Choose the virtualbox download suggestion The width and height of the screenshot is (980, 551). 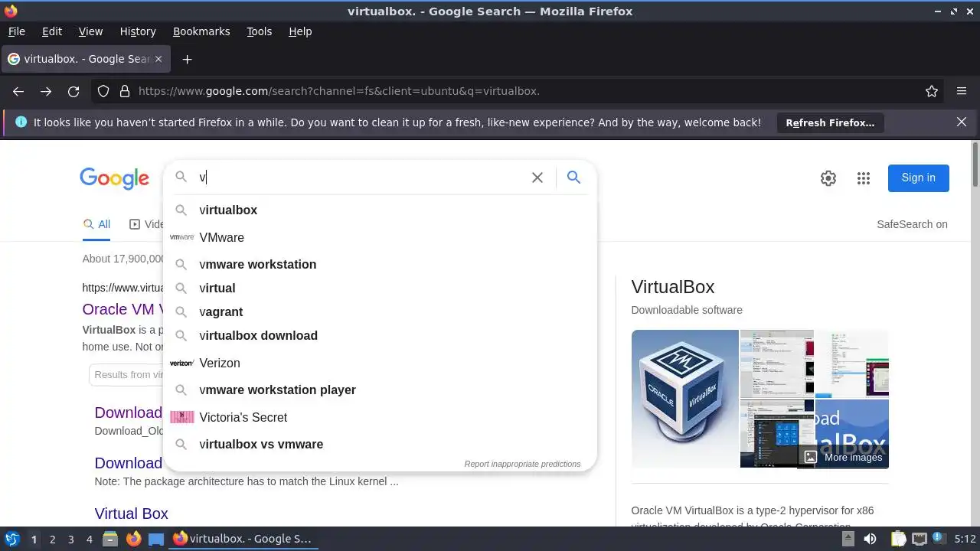[380, 335]
